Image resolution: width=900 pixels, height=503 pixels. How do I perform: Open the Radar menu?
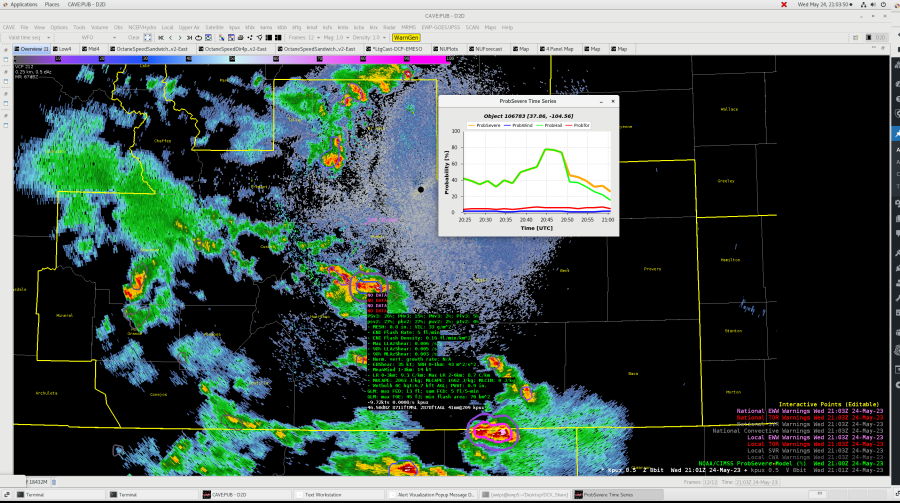(x=387, y=27)
